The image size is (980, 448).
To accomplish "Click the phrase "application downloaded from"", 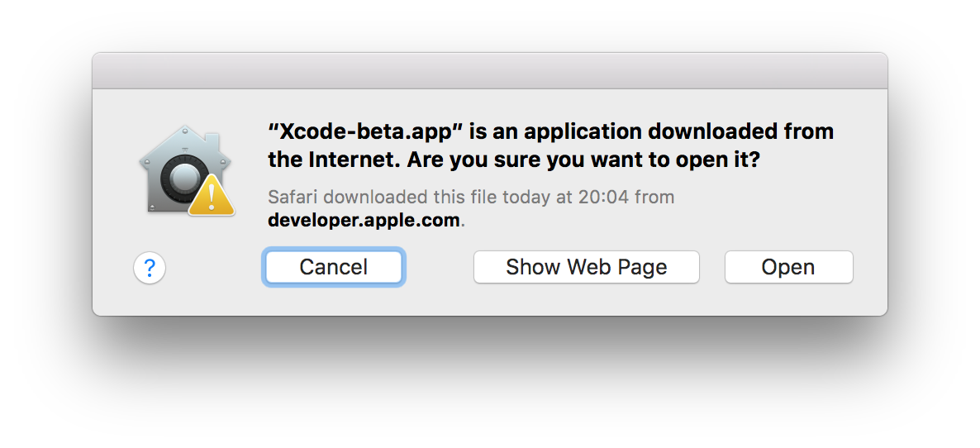I will (678, 132).
